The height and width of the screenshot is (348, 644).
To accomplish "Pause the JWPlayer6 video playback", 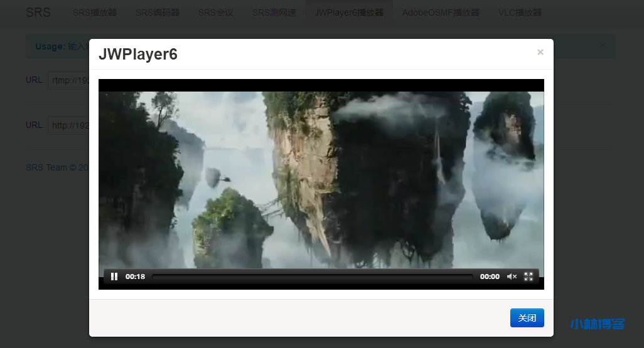I will (x=114, y=277).
